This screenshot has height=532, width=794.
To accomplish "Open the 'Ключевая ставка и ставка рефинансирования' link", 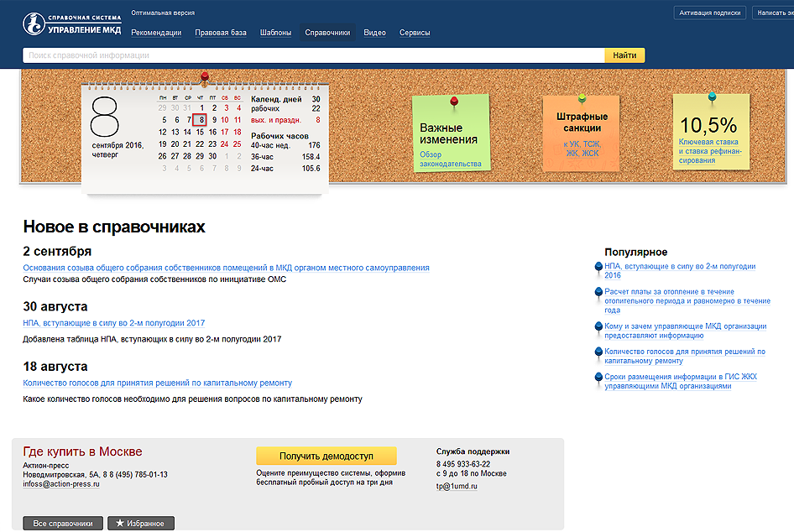I will pos(708,151).
